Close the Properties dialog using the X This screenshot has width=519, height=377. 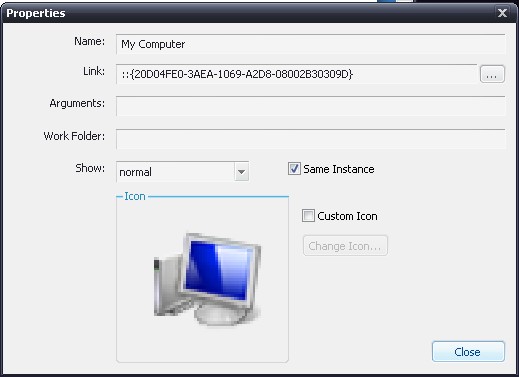(502, 13)
